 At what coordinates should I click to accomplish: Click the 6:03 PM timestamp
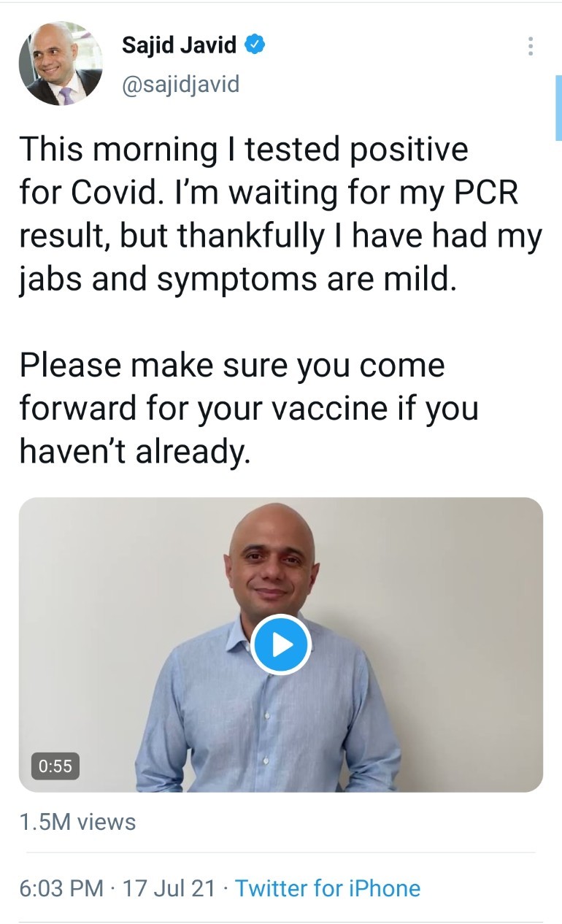[x=61, y=888]
